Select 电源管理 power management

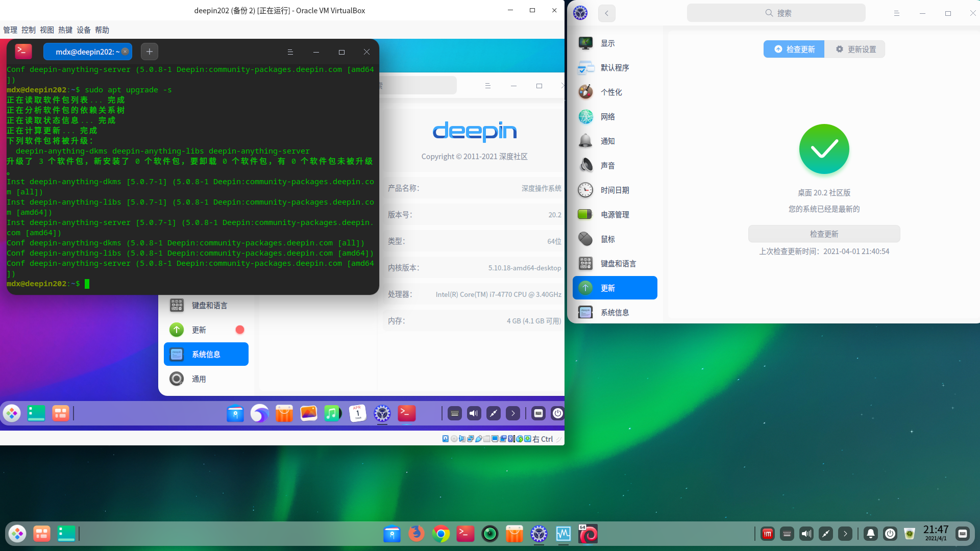click(615, 215)
